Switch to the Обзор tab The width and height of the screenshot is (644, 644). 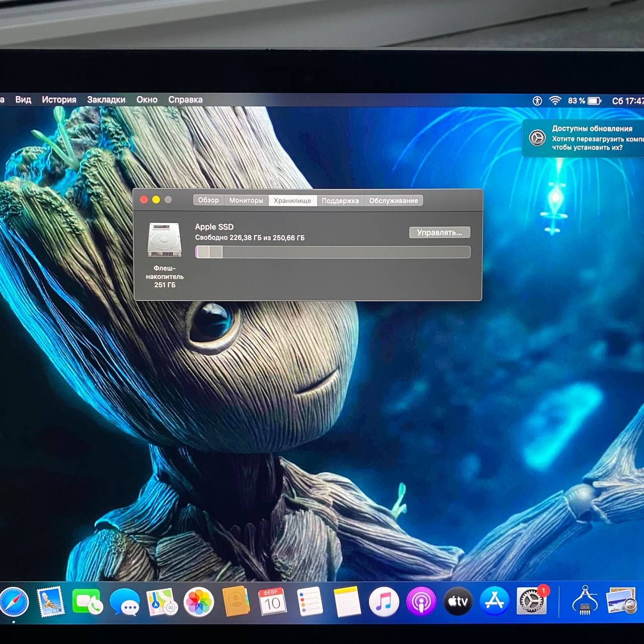208,200
